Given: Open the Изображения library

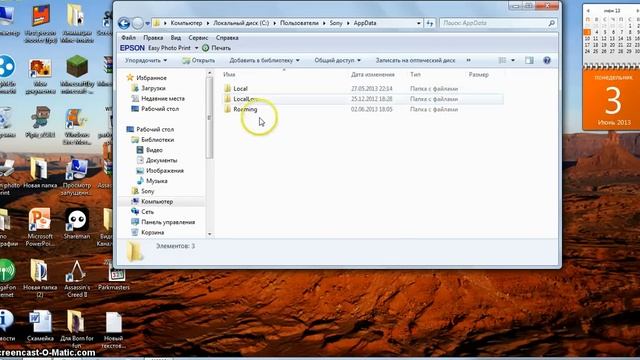Looking at the screenshot, I should (165, 171).
